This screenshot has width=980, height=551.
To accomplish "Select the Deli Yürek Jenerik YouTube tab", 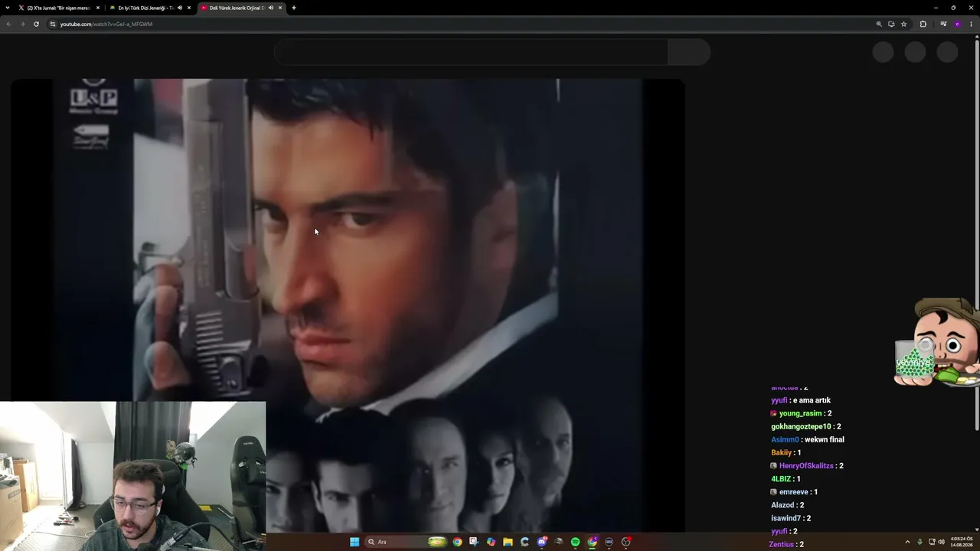I will pos(241,8).
